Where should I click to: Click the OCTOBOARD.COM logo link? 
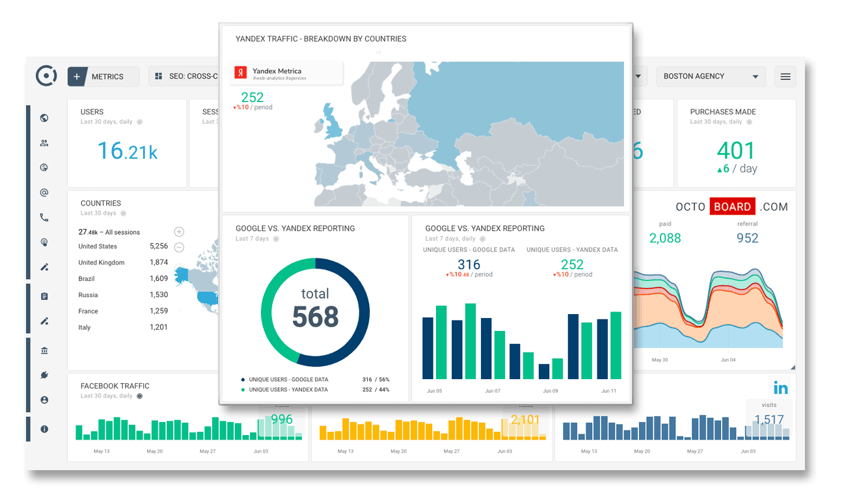[x=731, y=207]
